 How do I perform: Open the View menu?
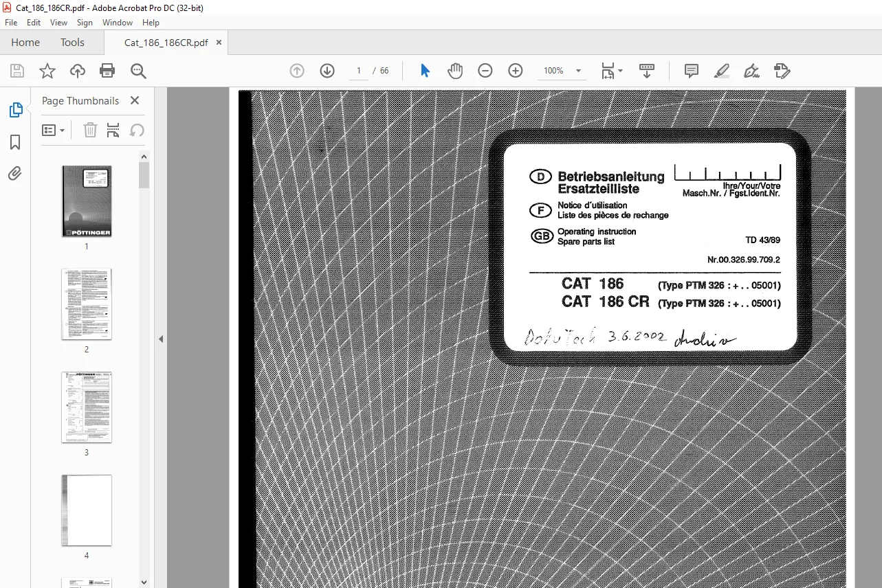tap(58, 23)
